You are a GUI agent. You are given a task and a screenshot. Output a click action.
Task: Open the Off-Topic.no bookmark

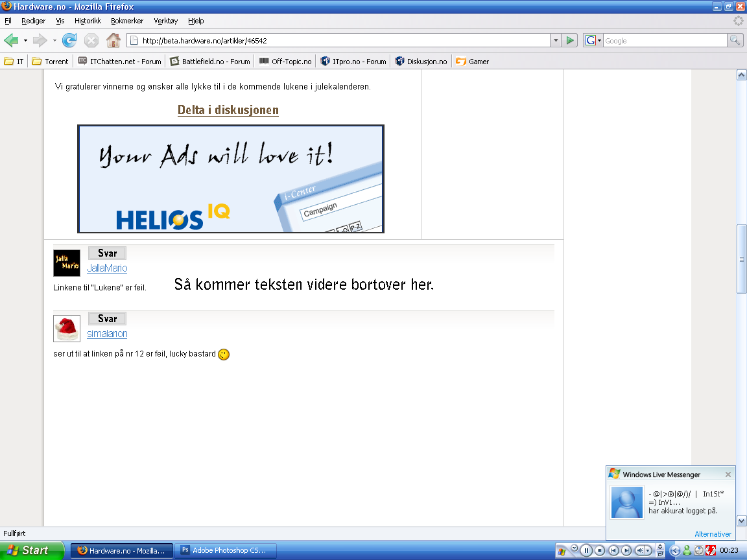tap(285, 62)
